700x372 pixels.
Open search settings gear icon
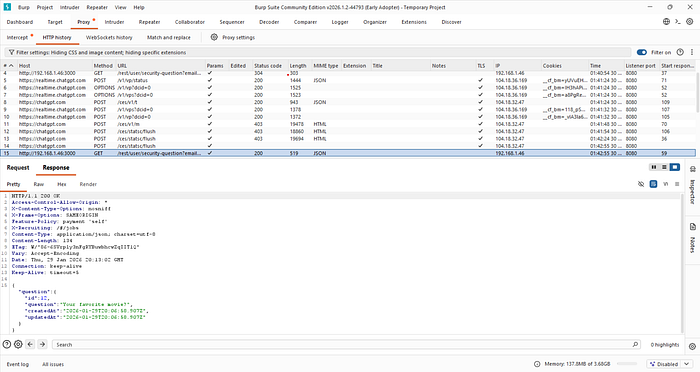18,344
